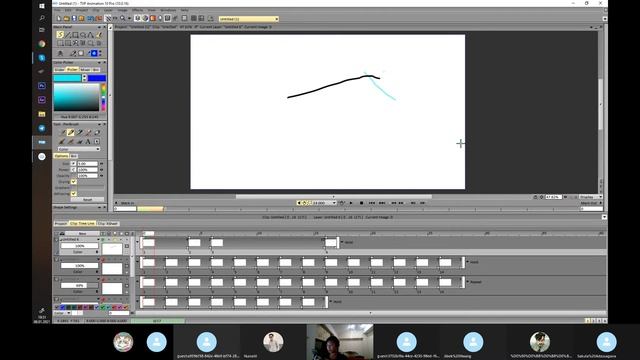The image size is (640, 360).
Task: Toggle the Drying checkbox
Action: [73, 182]
